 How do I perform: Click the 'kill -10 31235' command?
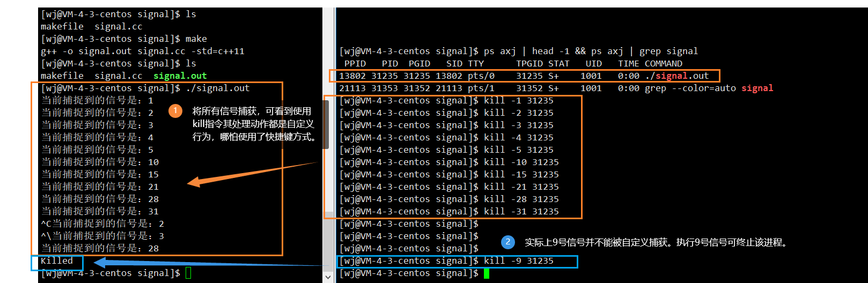(x=521, y=162)
